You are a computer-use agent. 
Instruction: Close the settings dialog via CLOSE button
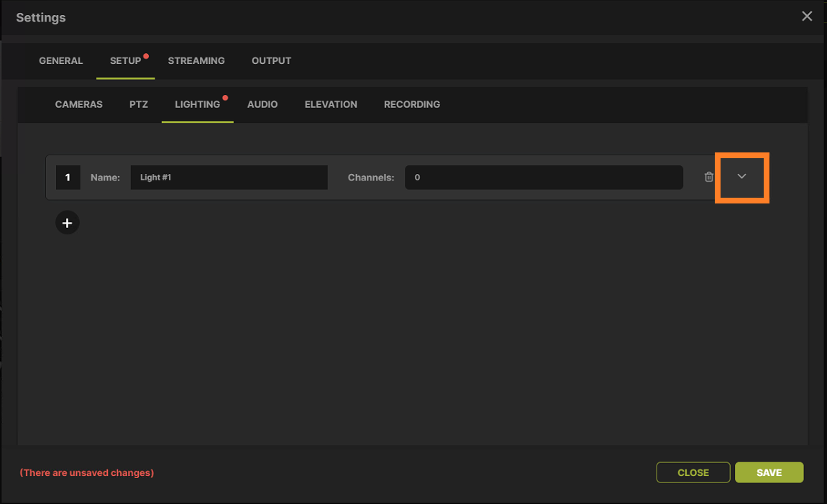click(693, 472)
